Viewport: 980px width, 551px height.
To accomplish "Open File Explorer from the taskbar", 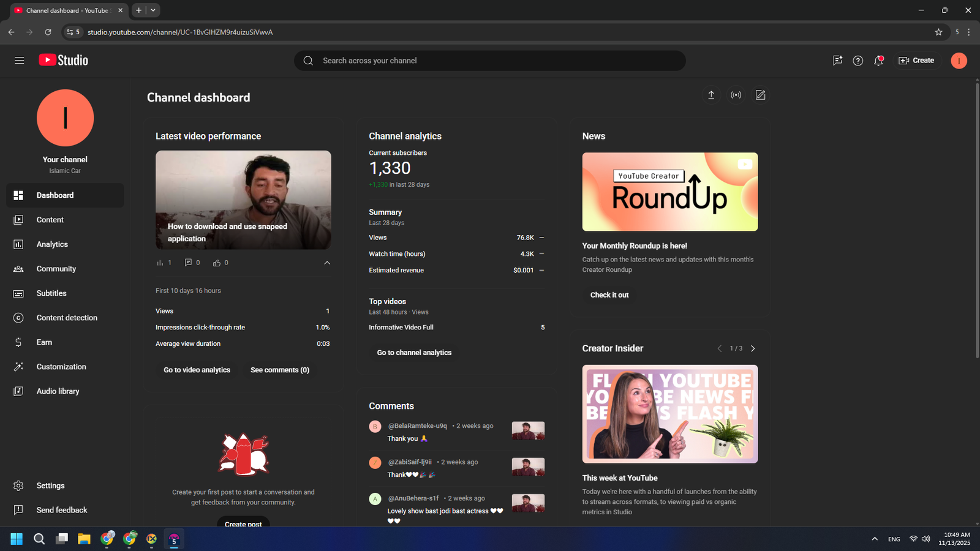I will pyautogui.click(x=84, y=539).
